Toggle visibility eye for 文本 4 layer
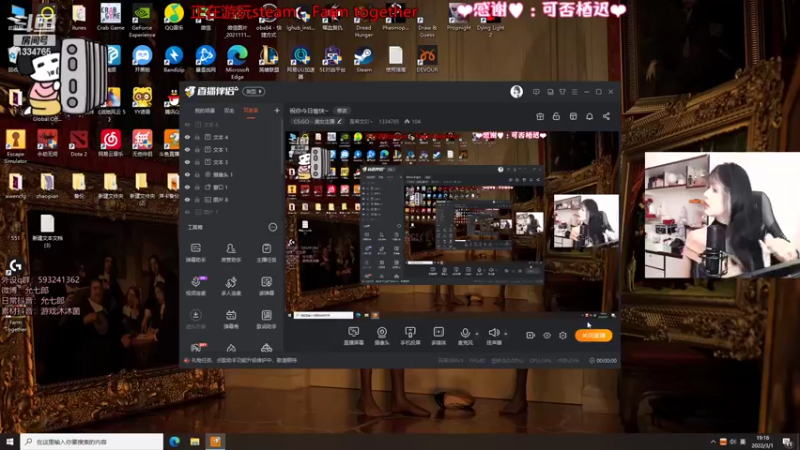This screenshot has width=800, height=450. [187, 137]
